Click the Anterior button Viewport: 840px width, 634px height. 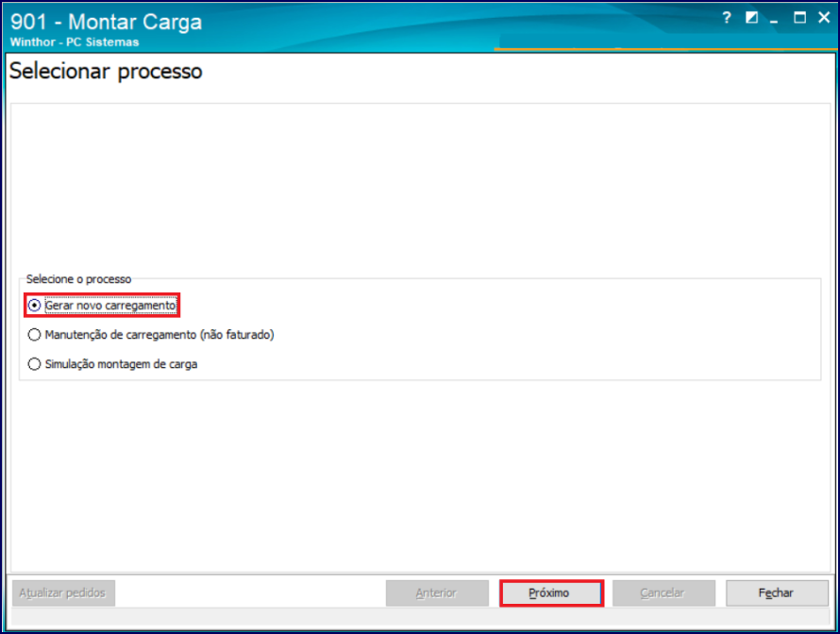[x=437, y=593]
